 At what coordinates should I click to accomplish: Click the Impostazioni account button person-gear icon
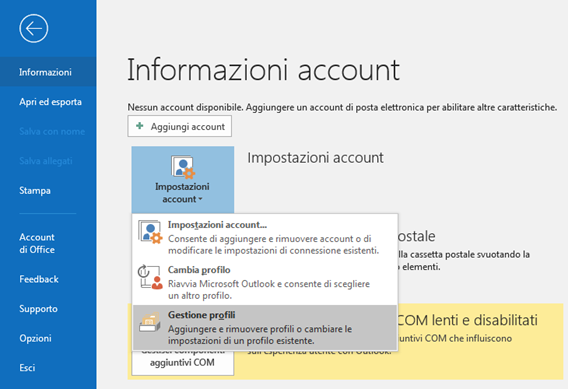coord(183,167)
